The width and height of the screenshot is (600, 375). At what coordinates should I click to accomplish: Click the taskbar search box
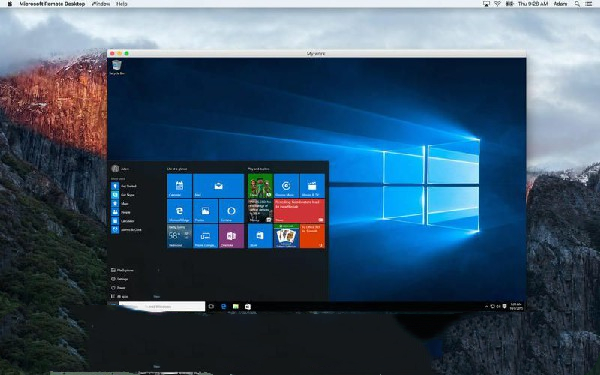[162, 306]
